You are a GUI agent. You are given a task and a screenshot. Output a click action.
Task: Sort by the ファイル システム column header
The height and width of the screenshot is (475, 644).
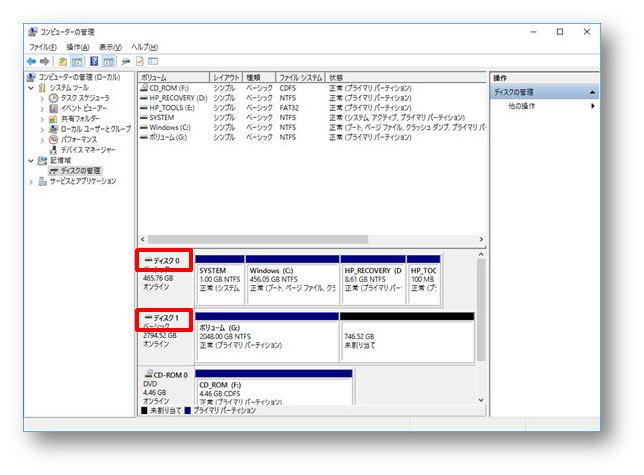[x=301, y=78]
